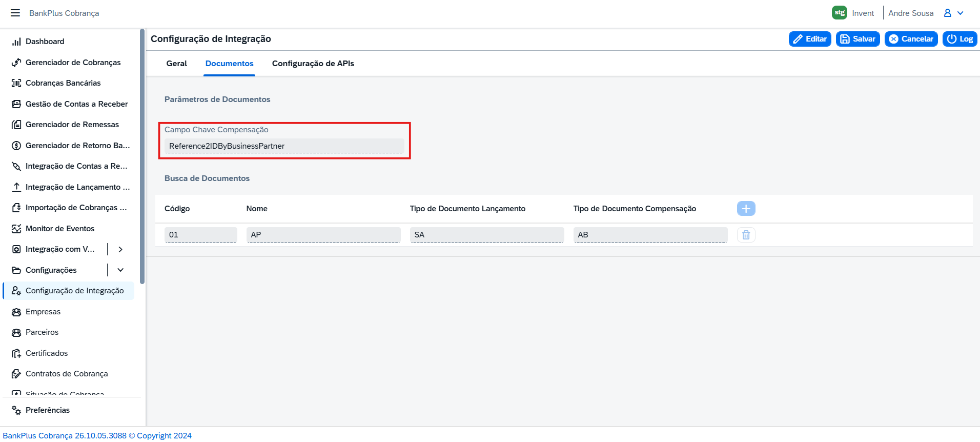Click the Importação de Cobranças icon

point(16,208)
